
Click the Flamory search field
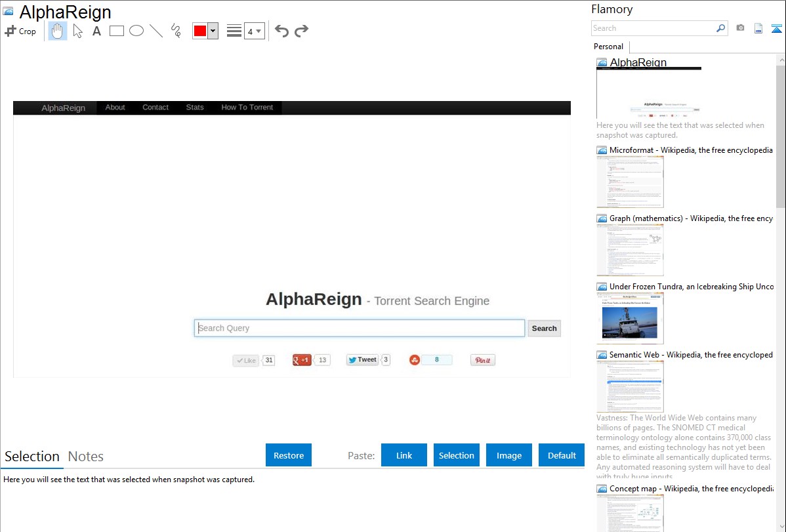click(653, 28)
